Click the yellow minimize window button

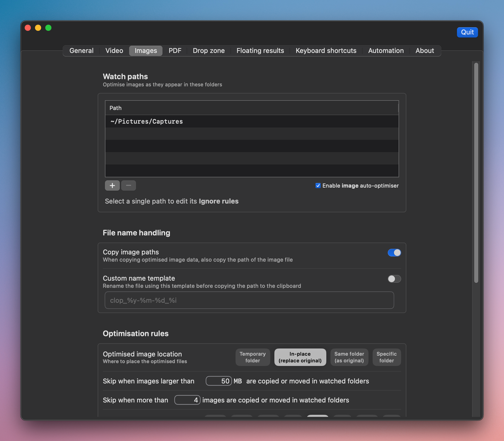point(38,28)
